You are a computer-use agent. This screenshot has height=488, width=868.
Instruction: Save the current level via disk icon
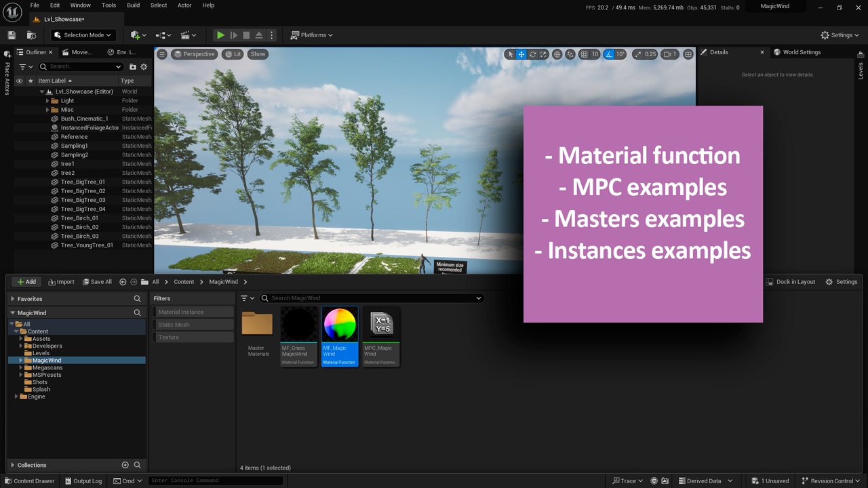tap(12, 35)
